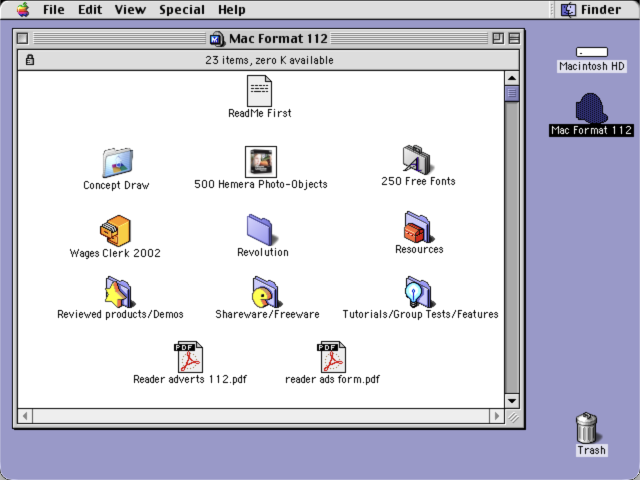Image resolution: width=640 pixels, height=480 pixels.
Task: Select the reader ads form.pdf icon
Action: [x=331, y=357]
